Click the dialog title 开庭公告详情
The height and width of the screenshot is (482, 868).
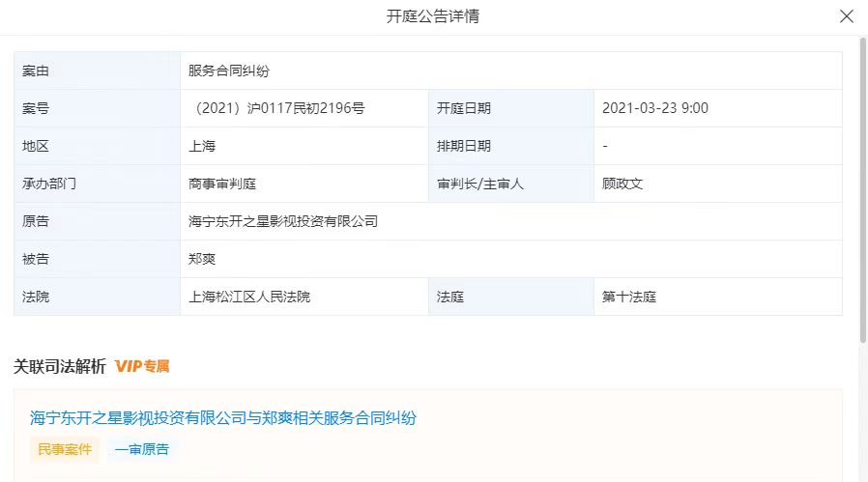click(x=433, y=16)
